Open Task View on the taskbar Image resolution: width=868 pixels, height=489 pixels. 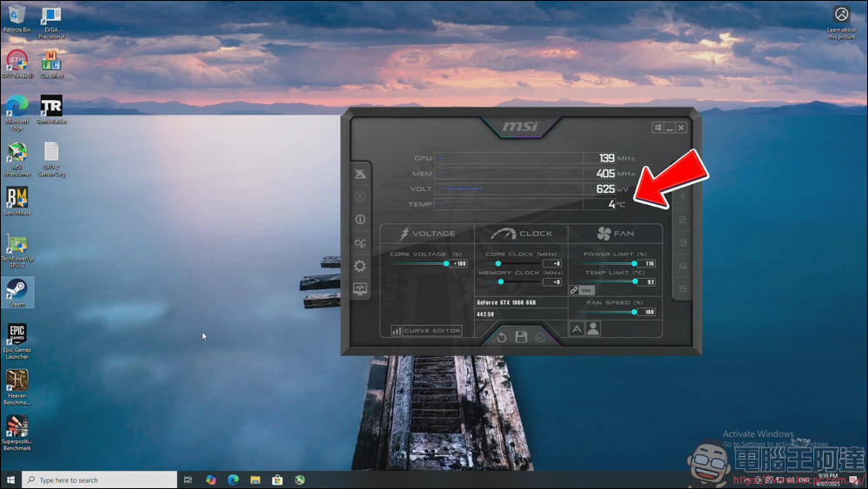click(188, 479)
